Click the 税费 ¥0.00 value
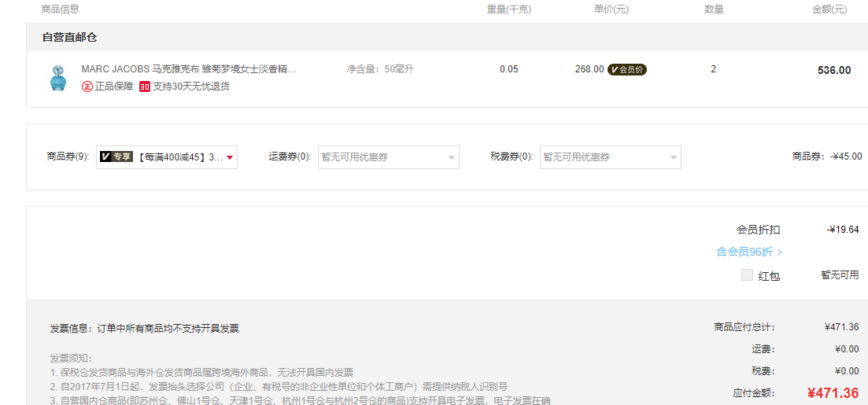The width and height of the screenshot is (868, 405). coord(847,371)
